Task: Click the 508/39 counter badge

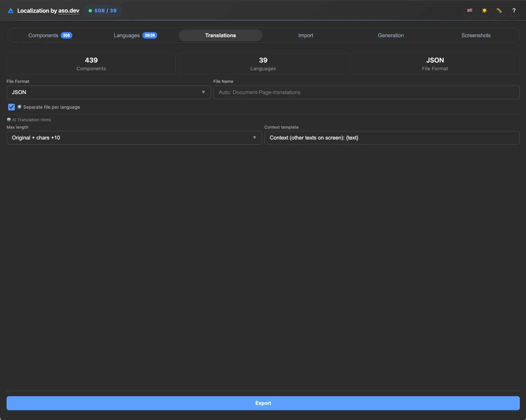Action: tap(103, 11)
